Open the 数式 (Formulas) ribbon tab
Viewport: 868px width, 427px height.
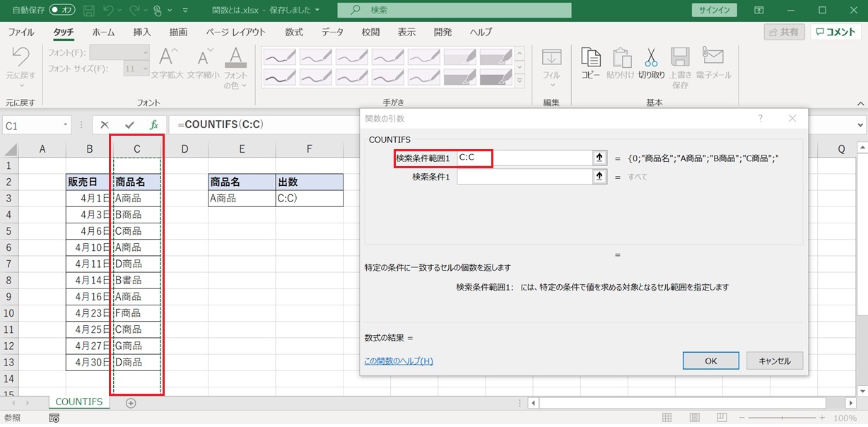(x=294, y=33)
